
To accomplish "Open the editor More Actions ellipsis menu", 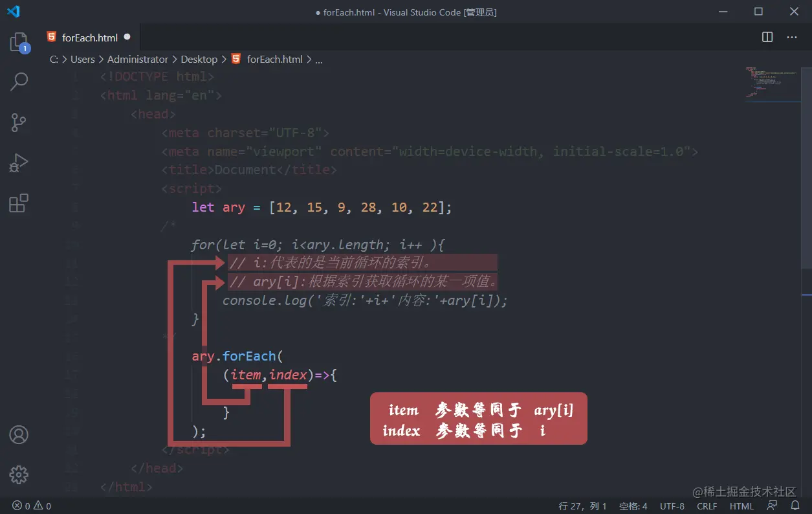I will (x=792, y=37).
